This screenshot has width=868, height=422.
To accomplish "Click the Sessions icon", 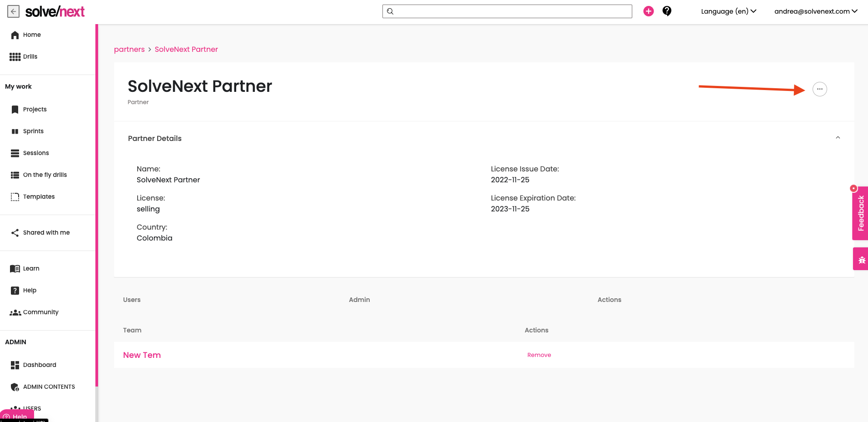I will point(15,153).
